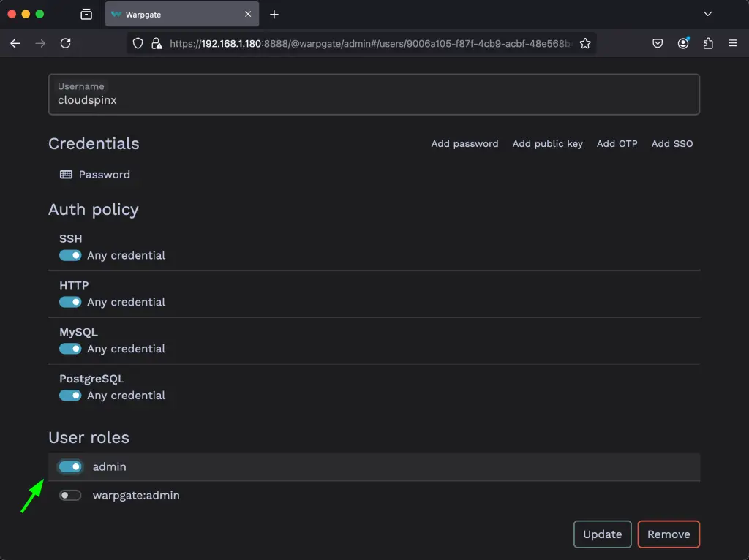Toggle the sidebar icon near the tab bar
749x560 pixels.
(86, 14)
